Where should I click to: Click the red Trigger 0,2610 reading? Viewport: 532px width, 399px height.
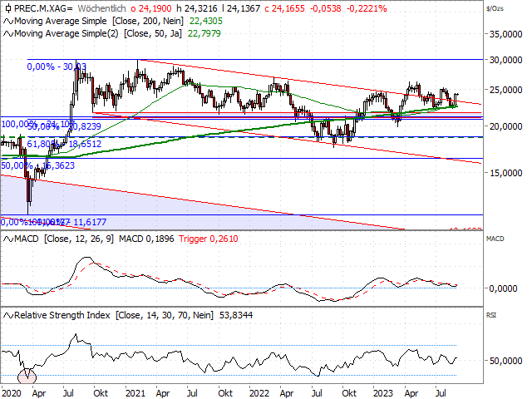pyautogui.click(x=209, y=239)
